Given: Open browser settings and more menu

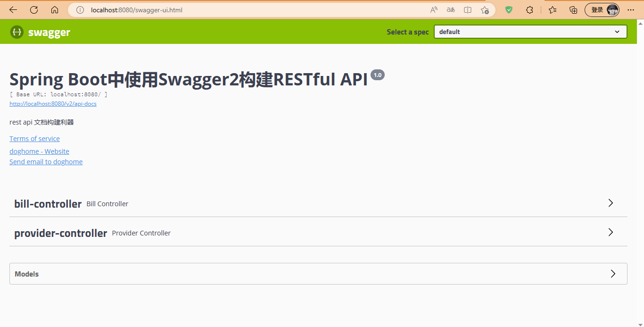Looking at the screenshot, I should coord(631,9).
